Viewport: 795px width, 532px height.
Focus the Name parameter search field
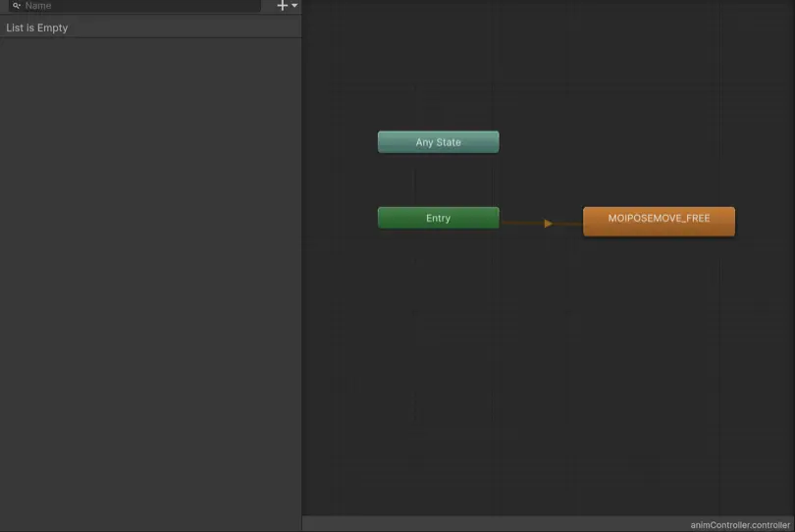click(x=137, y=6)
